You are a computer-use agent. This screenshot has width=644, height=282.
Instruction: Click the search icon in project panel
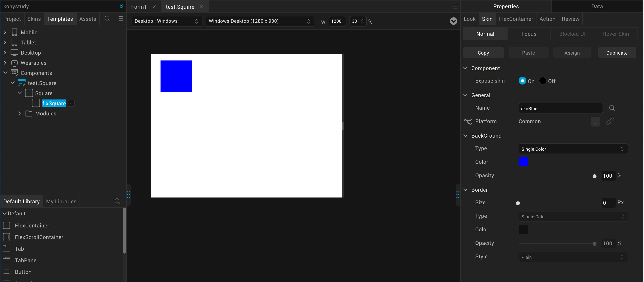point(107,19)
